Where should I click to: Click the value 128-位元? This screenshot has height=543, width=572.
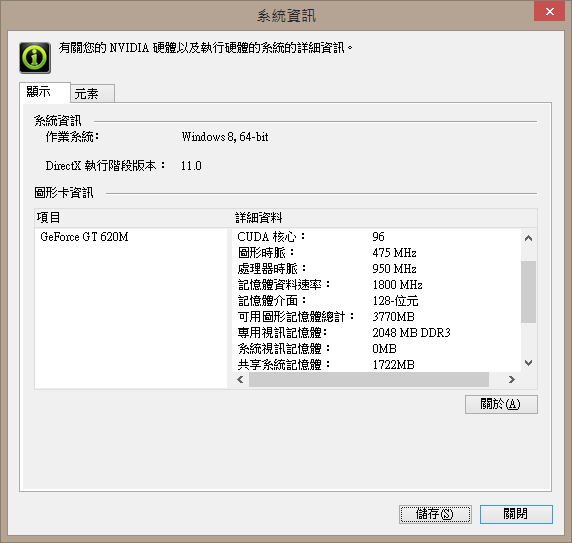pos(395,301)
